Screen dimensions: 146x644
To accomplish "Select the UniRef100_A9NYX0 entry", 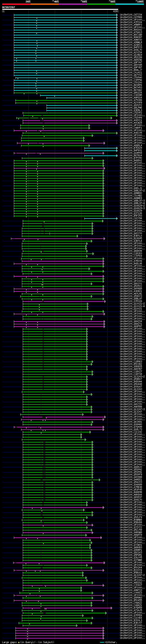I will 131,40.
